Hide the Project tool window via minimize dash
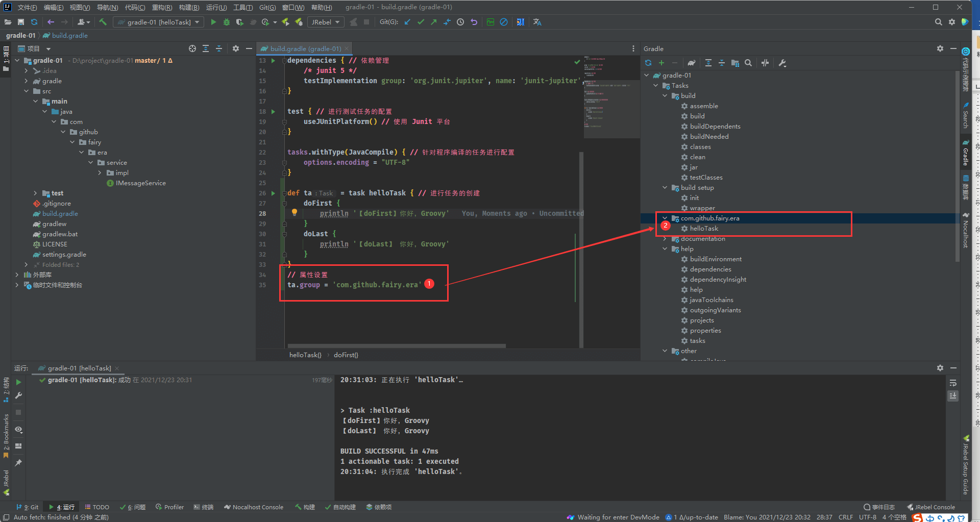This screenshot has width=980, height=522. (249, 48)
